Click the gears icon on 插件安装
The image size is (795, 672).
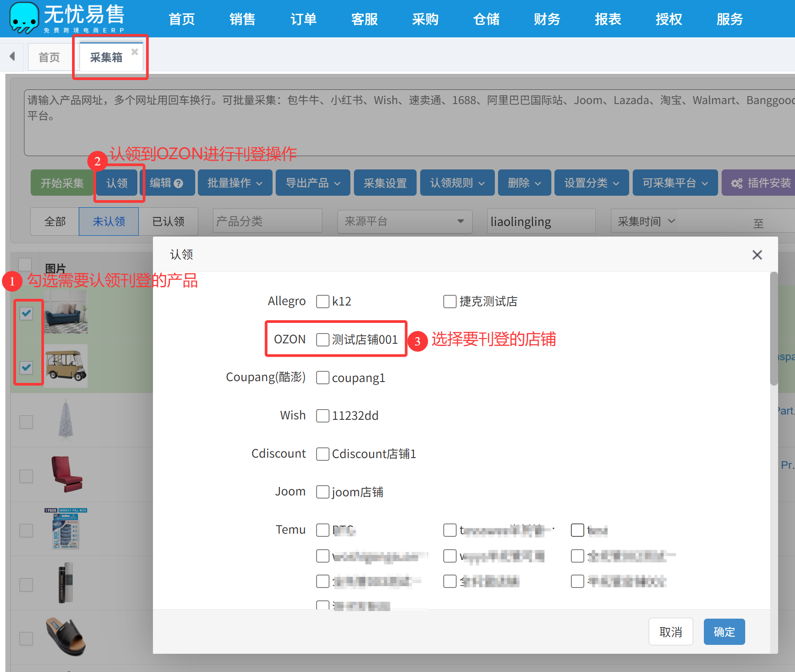(737, 183)
